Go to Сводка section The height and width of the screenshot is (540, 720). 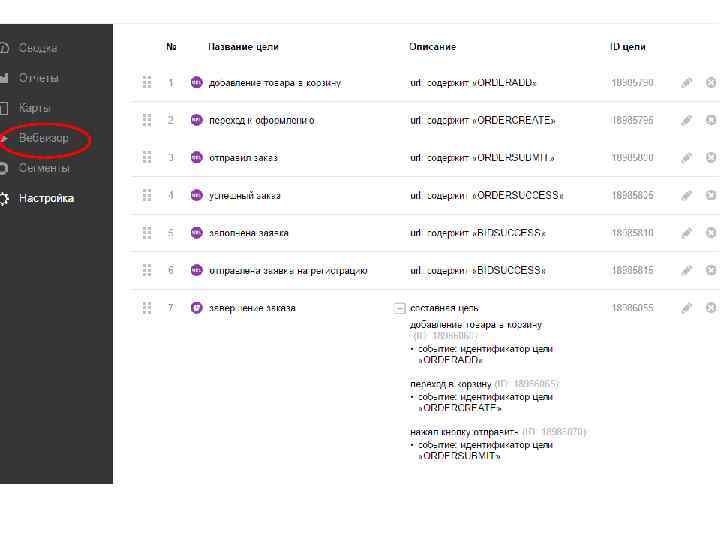(x=38, y=48)
